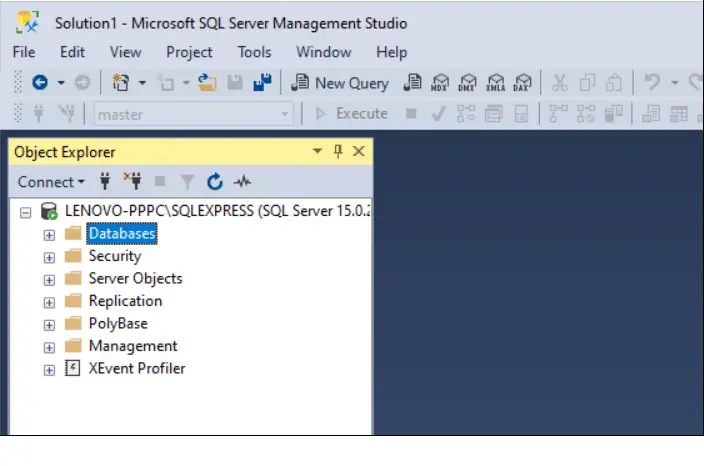The height and width of the screenshot is (466, 704).
Task: Expand the XEvent Profiler node
Action: click(49, 370)
